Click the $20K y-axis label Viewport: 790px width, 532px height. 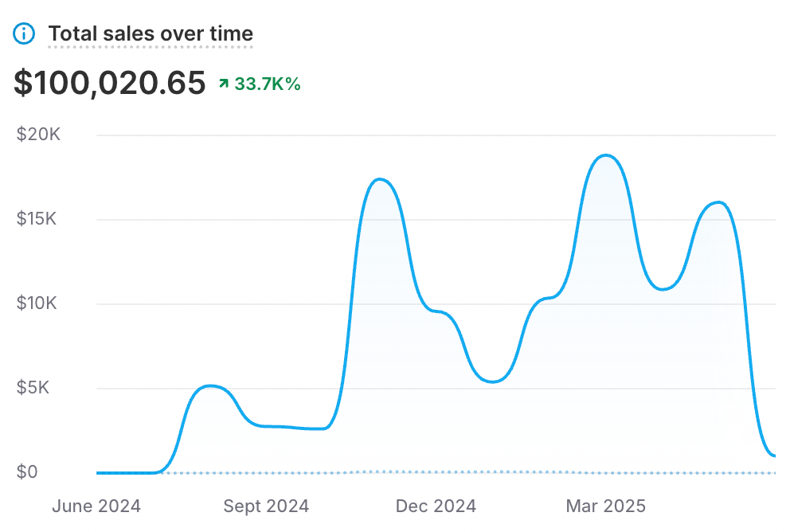(38, 135)
